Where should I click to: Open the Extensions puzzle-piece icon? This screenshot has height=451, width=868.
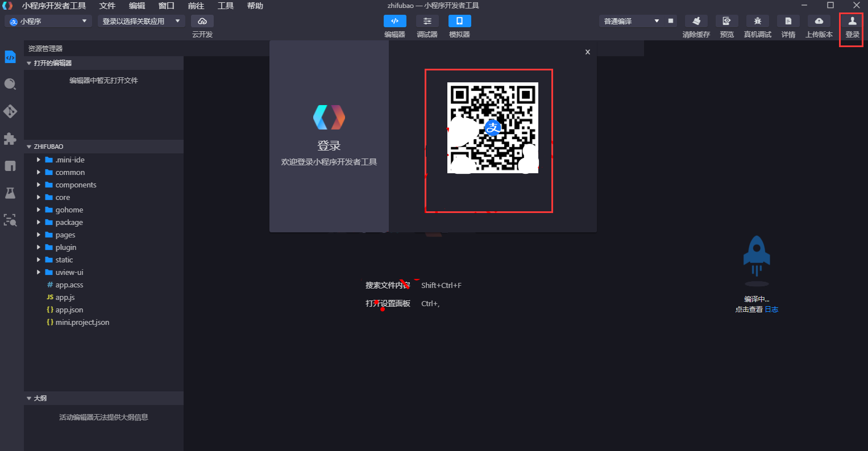click(x=10, y=139)
